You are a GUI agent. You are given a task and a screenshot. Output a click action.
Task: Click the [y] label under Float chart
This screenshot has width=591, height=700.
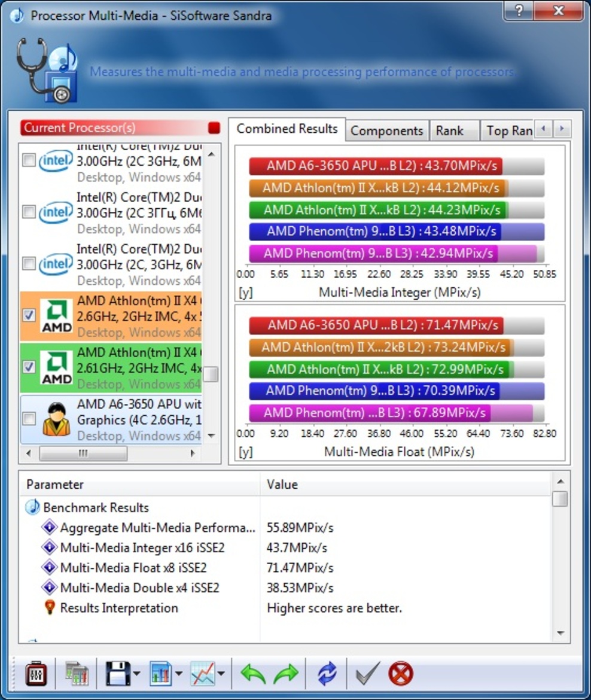pos(245,452)
